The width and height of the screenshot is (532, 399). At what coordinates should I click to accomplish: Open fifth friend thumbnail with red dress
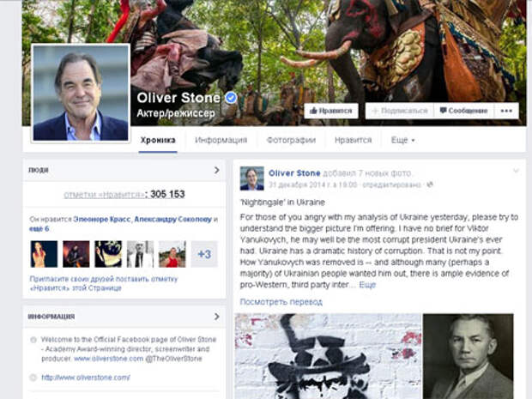point(172,254)
